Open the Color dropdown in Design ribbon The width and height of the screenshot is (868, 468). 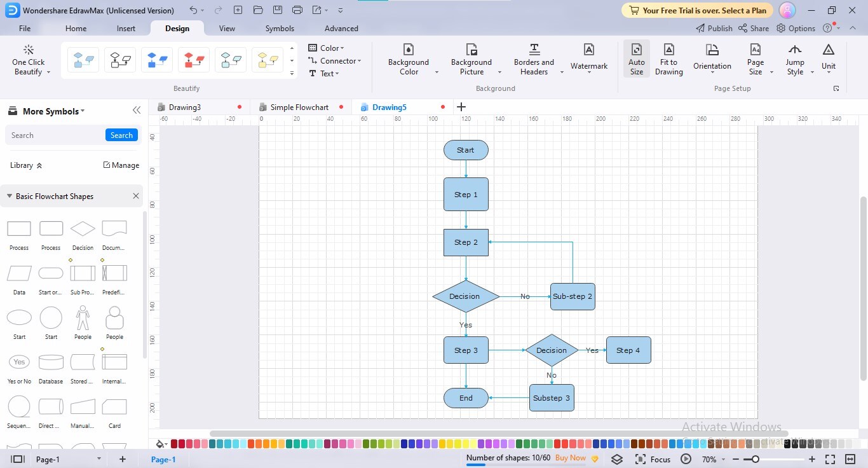pos(326,48)
